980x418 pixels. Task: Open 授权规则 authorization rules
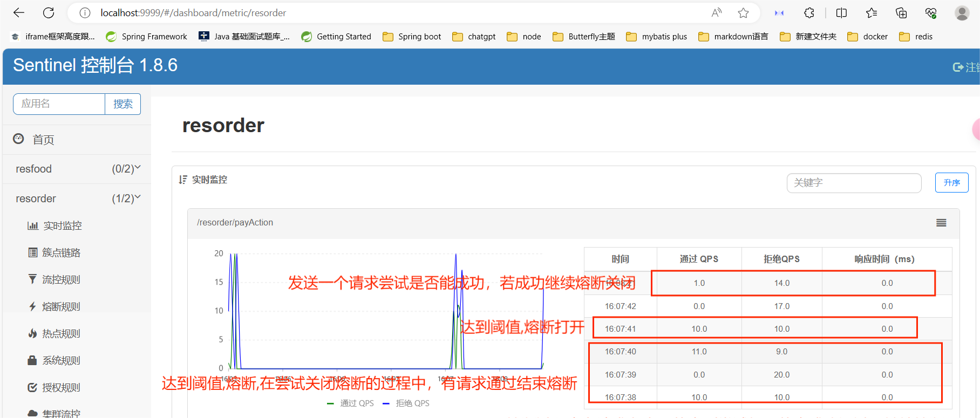[61, 388]
